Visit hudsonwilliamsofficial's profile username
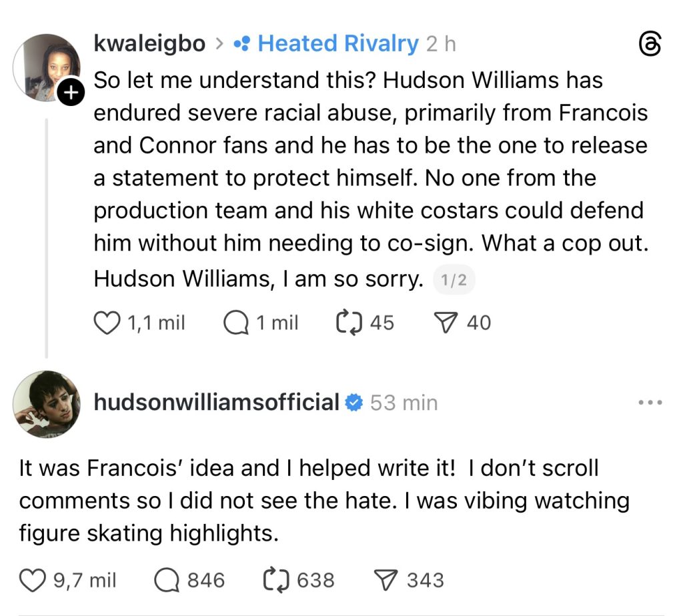 (217, 403)
